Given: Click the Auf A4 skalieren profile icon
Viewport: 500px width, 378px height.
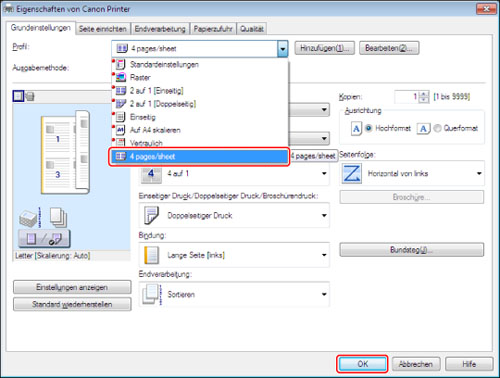Looking at the screenshot, I should click(x=121, y=130).
